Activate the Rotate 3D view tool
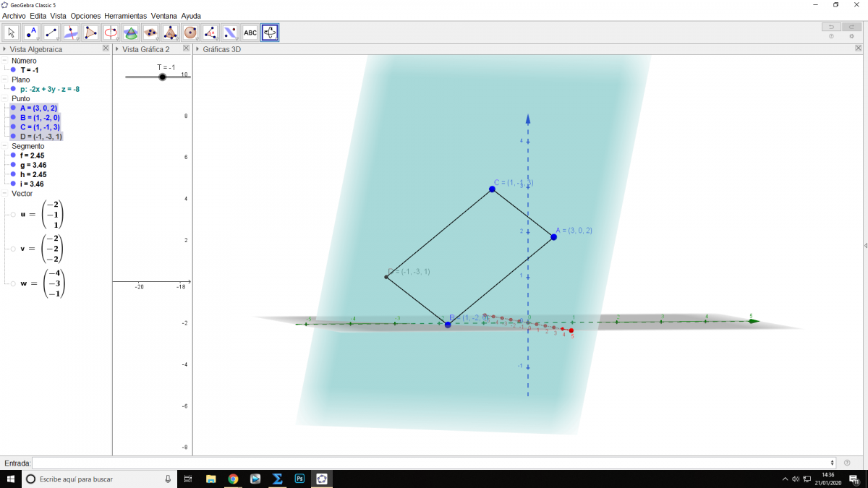 click(x=270, y=33)
